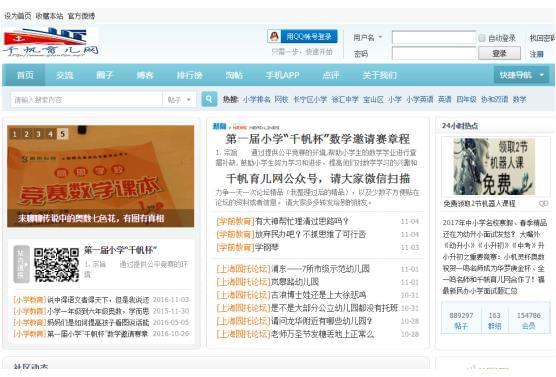Toggle the 自动登录 checkbox

point(482,38)
